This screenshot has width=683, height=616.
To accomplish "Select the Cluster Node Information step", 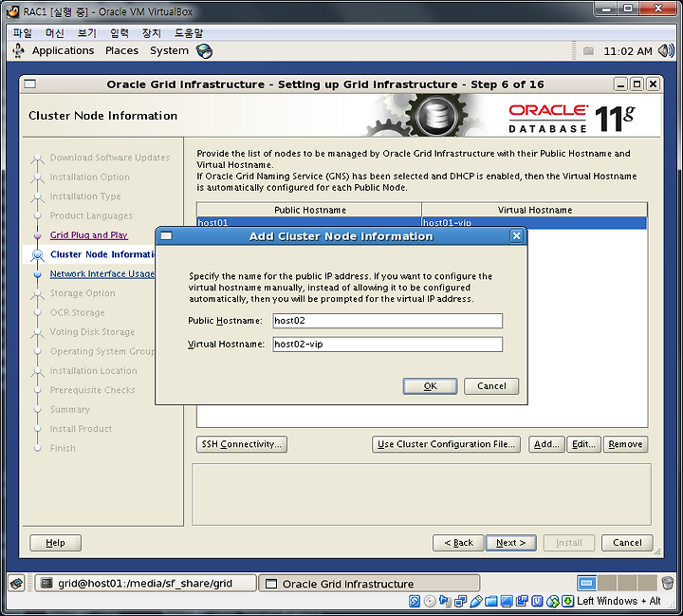I will click(102, 254).
